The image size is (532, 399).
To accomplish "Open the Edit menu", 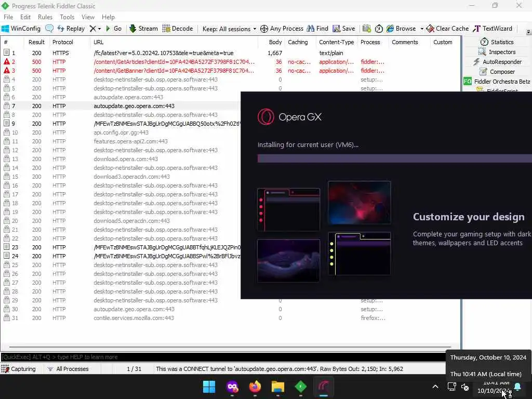I will [25, 17].
